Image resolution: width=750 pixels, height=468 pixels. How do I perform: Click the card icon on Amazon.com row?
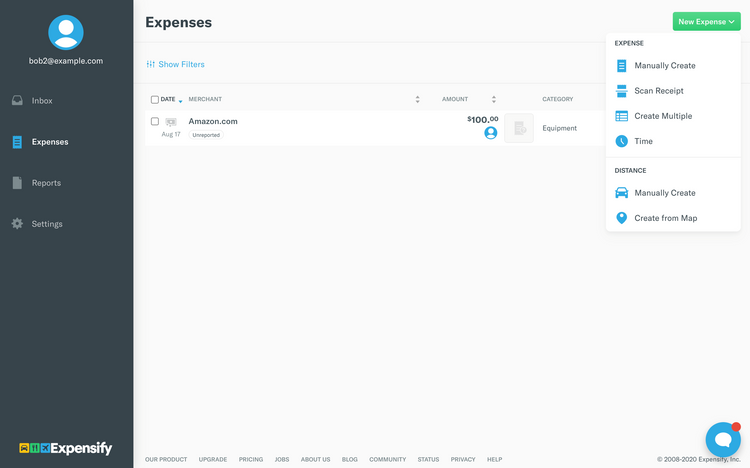point(171,122)
